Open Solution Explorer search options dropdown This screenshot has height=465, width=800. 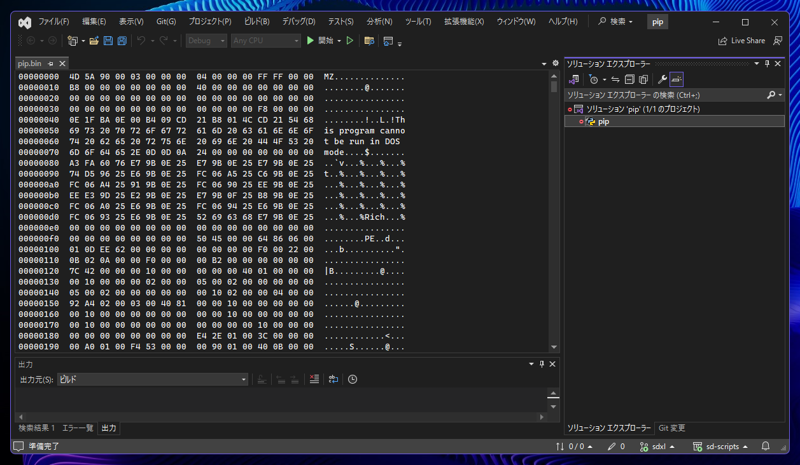click(x=780, y=95)
